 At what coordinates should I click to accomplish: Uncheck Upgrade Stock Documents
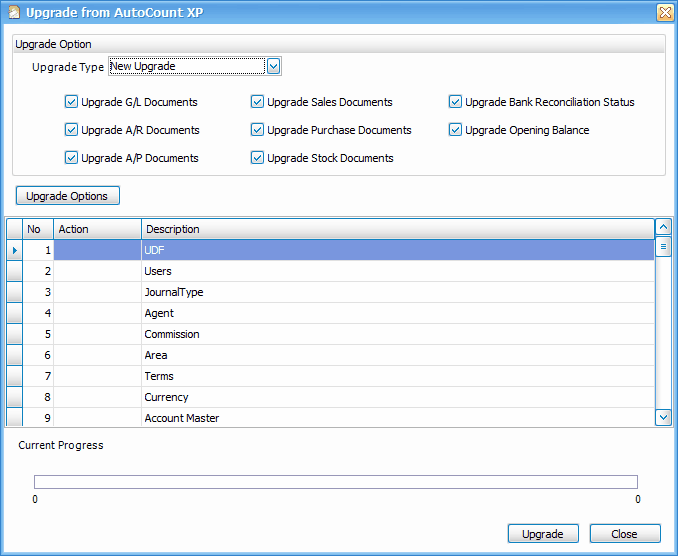pyautogui.click(x=258, y=158)
